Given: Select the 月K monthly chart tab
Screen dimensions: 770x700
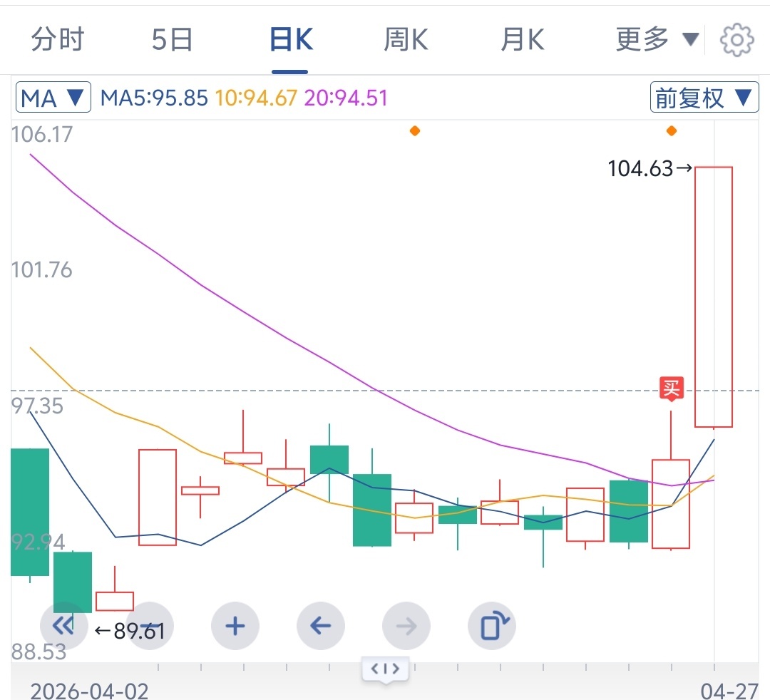Looking at the screenshot, I should pos(522,40).
